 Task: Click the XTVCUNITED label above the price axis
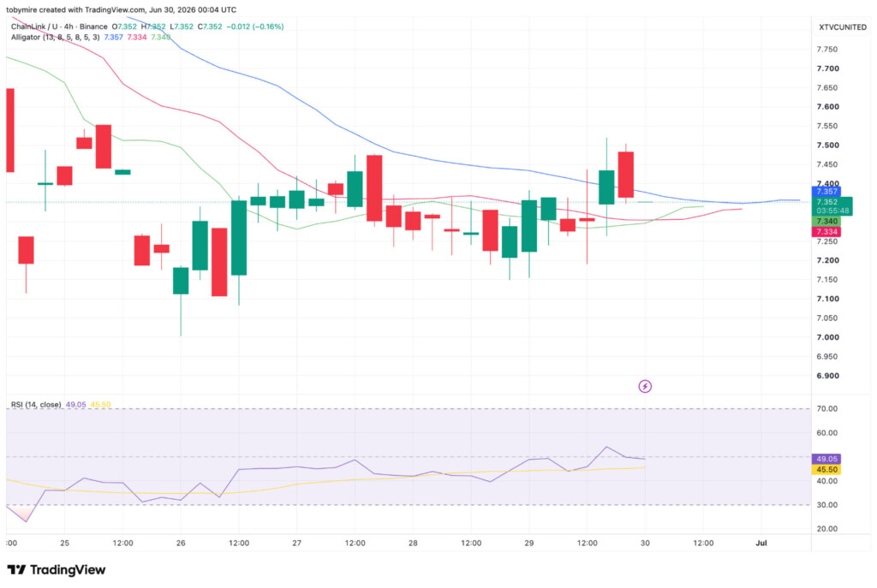(x=843, y=27)
